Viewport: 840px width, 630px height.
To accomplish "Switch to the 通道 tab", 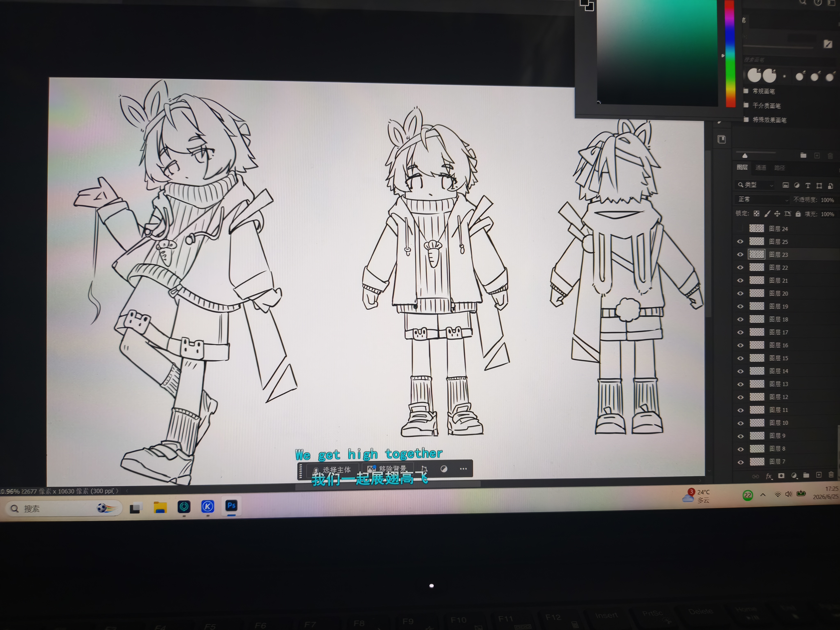I will pos(761,168).
